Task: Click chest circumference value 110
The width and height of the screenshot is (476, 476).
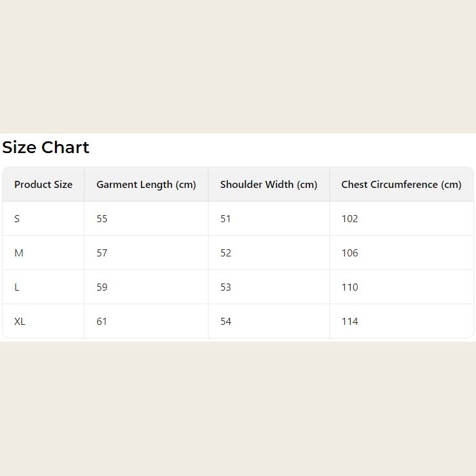Action: [349, 287]
